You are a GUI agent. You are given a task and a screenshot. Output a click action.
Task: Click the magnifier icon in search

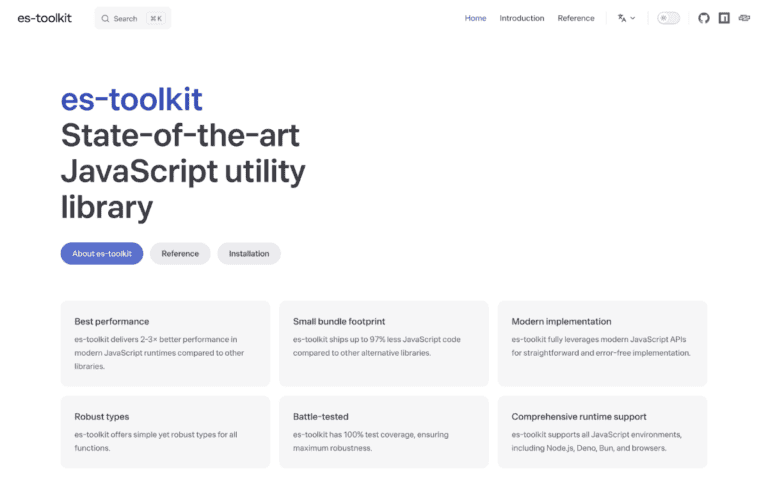tap(105, 19)
